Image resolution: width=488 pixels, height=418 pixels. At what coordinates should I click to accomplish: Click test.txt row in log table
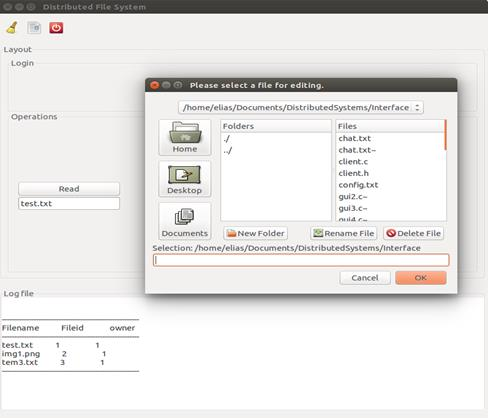point(51,345)
